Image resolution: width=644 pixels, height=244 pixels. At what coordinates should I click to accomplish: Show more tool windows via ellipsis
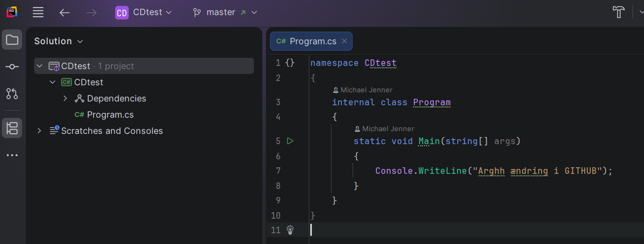click(x=12, y=155)
